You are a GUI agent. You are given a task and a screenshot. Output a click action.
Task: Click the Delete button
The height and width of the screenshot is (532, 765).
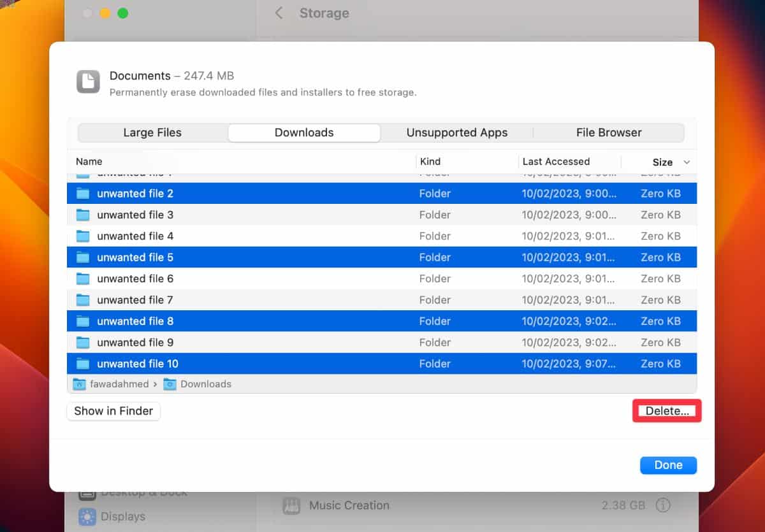point(666,411)
